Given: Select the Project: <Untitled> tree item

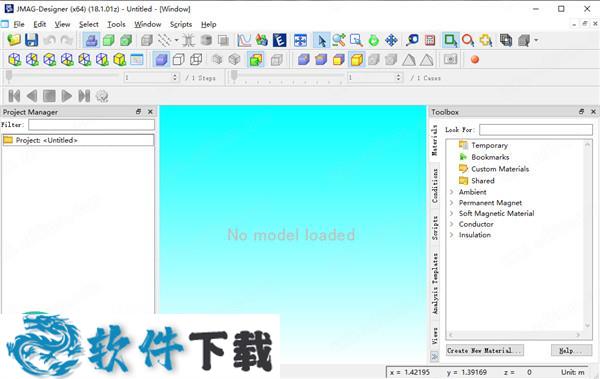Looking at the screenshot, I should (78, 140).
